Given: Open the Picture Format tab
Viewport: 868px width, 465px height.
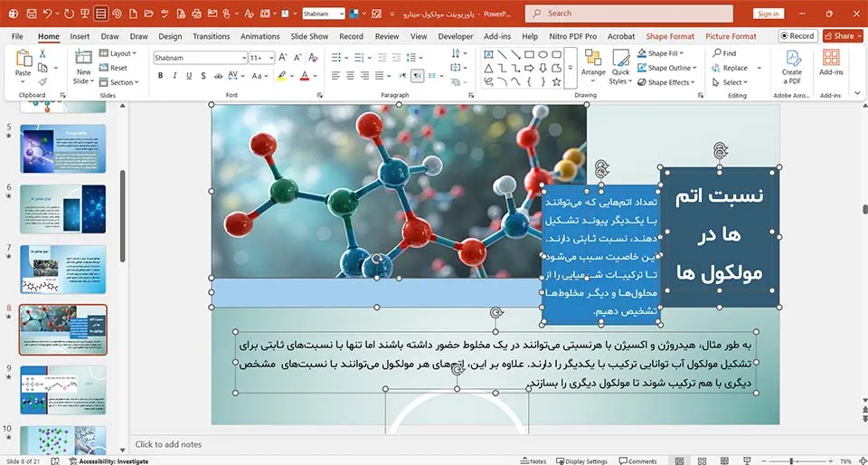Looking at the screenshot, I should point(731,36).
